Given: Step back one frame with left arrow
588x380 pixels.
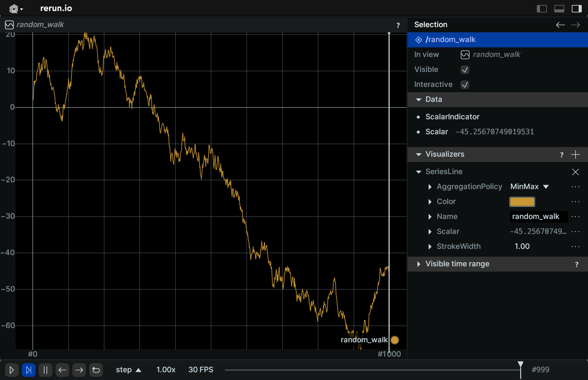Looking at the screenshot, I should (62, 370).
